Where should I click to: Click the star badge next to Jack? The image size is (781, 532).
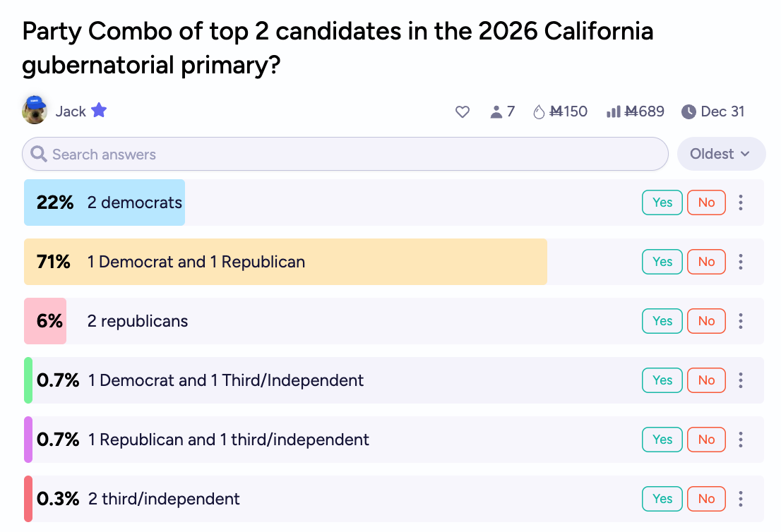click(x=99, y=111)
